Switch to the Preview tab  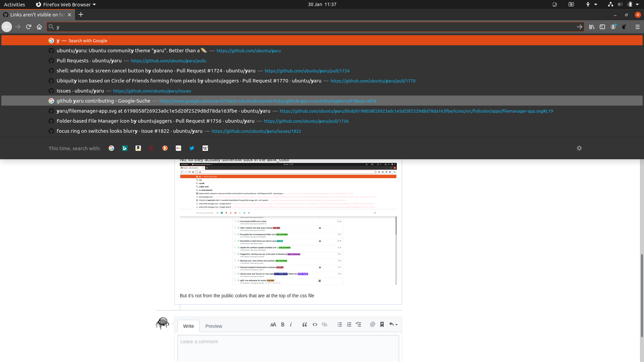[214, 326]
